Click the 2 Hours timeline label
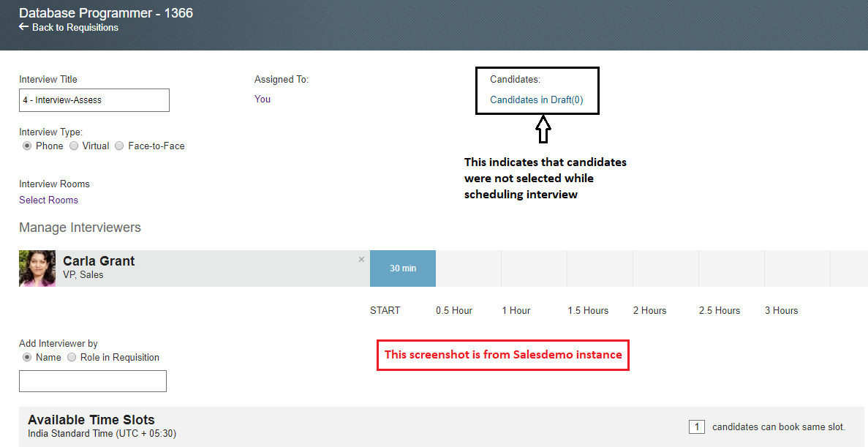The width and height of the screenshot is (868, 447). point(650,311)
